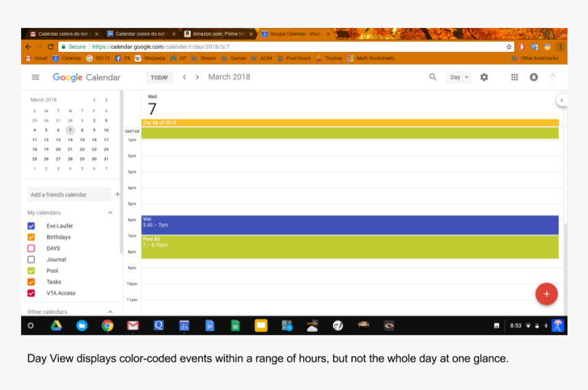Viewport: 588px width, 390px height.
Task: Open Files app from the shelf
Action: point(82,326)
